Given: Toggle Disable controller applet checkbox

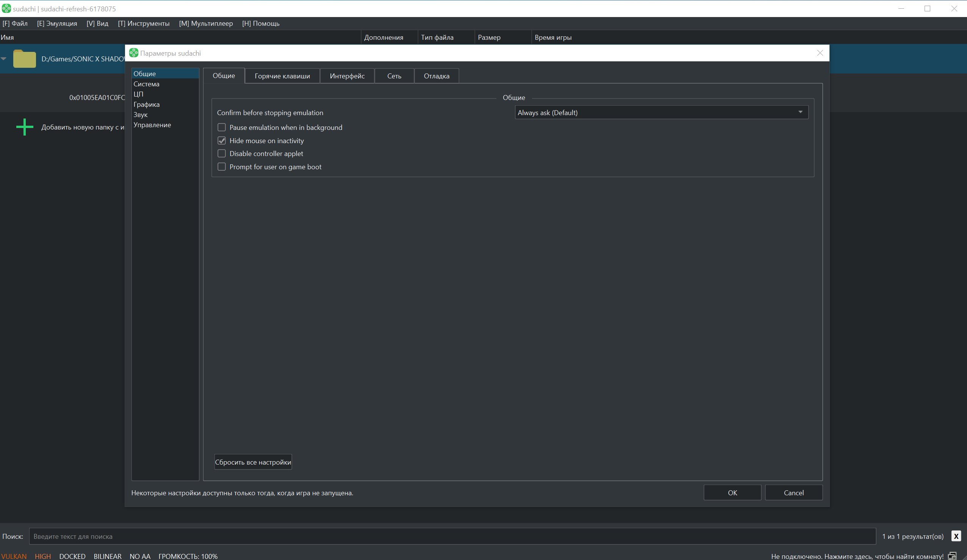Looking at the screenshot, I should [221, 153].
